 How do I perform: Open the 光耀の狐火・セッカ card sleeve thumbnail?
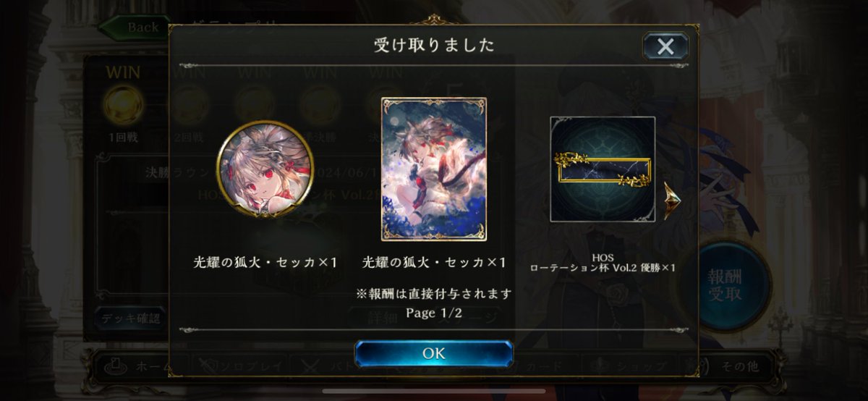(434, 169)
